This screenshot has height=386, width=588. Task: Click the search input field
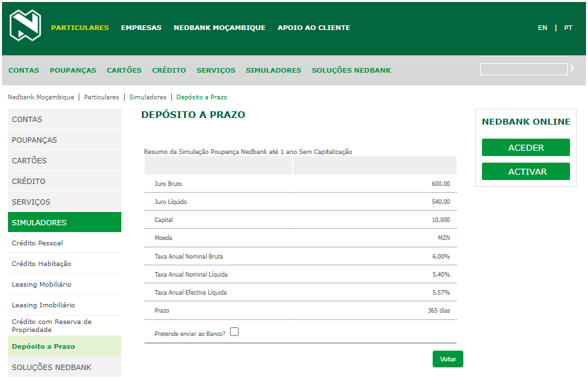(524, 69)
